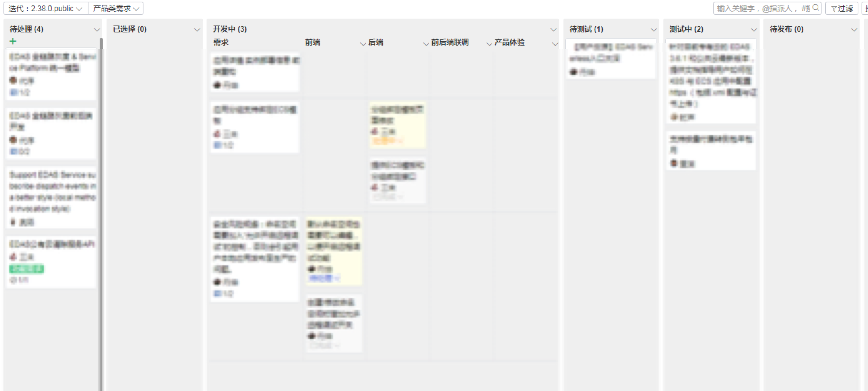Click the green plus add-card icon
This screenshot has height=391, width=868.
click(13, 41)
